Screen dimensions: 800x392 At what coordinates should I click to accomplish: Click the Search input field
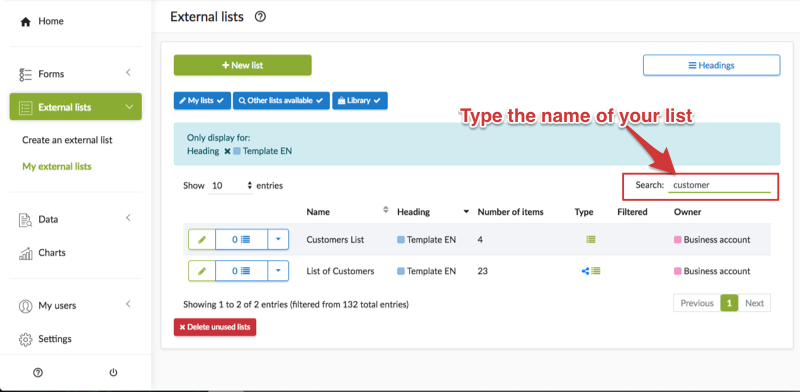719,185
